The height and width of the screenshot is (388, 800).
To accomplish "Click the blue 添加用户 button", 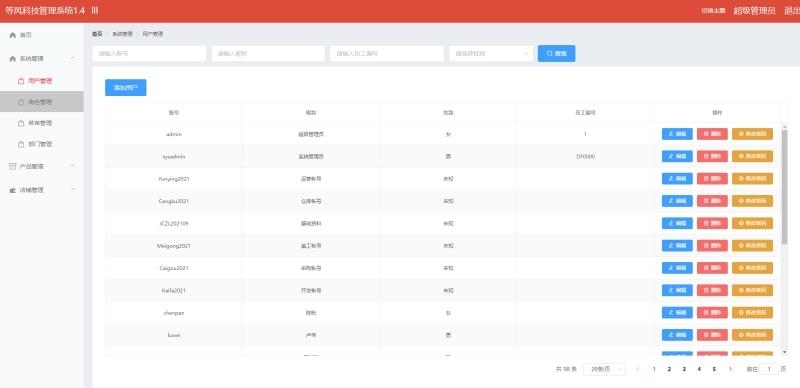I will (x=126, y=88).
